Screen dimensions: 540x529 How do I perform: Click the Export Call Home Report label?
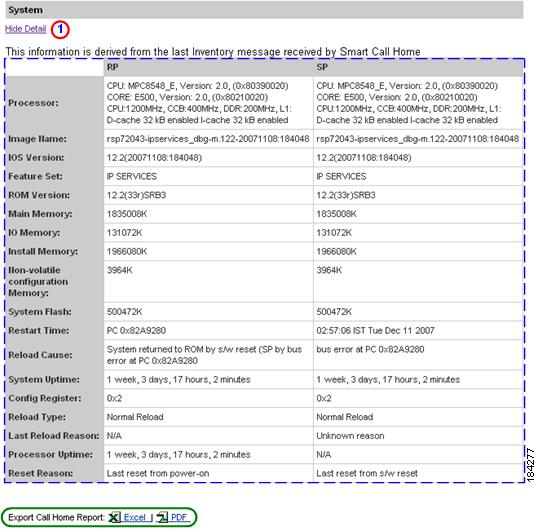56,517
